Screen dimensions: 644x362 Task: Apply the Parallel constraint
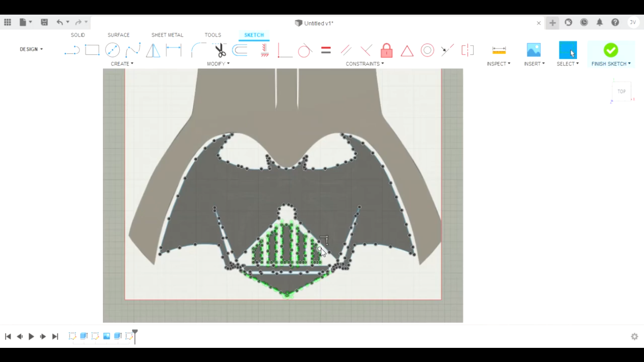point(346,50)
